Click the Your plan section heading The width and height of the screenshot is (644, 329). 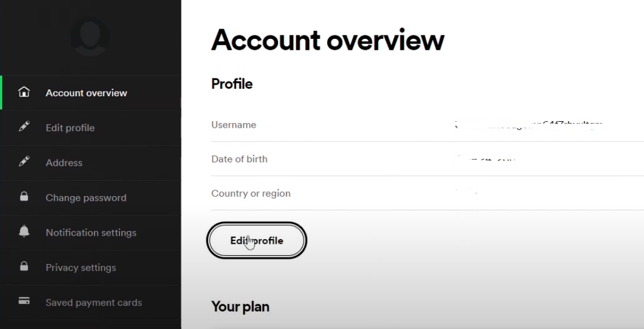coord(240,306)
